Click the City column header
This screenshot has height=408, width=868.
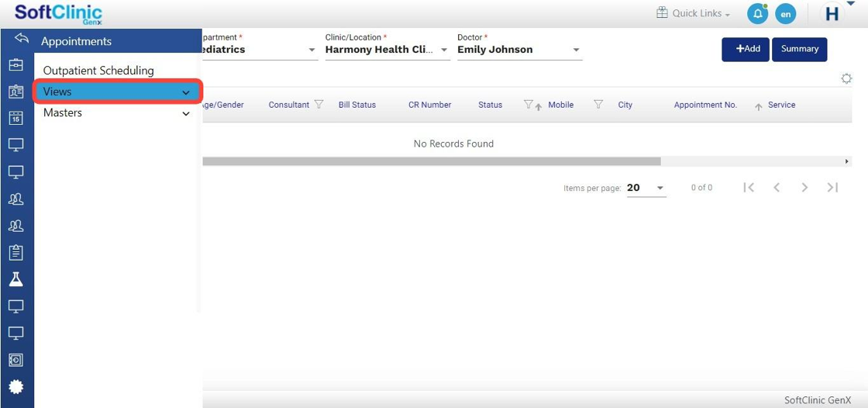click(625, 105)
